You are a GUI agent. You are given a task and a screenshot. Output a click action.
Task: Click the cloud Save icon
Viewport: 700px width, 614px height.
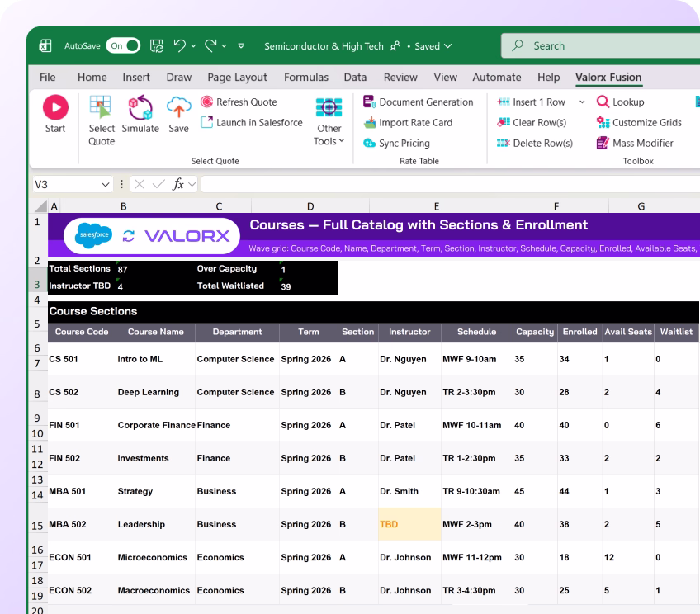178,107
